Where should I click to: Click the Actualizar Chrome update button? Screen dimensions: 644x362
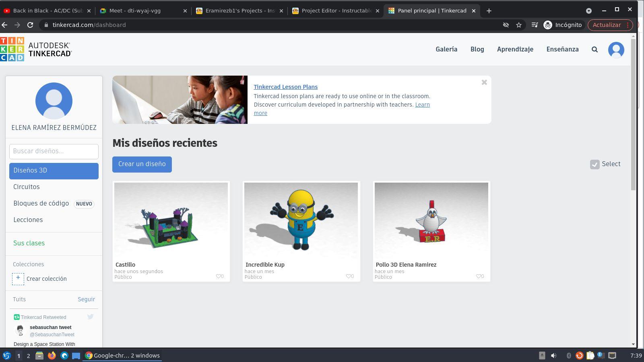610,25
